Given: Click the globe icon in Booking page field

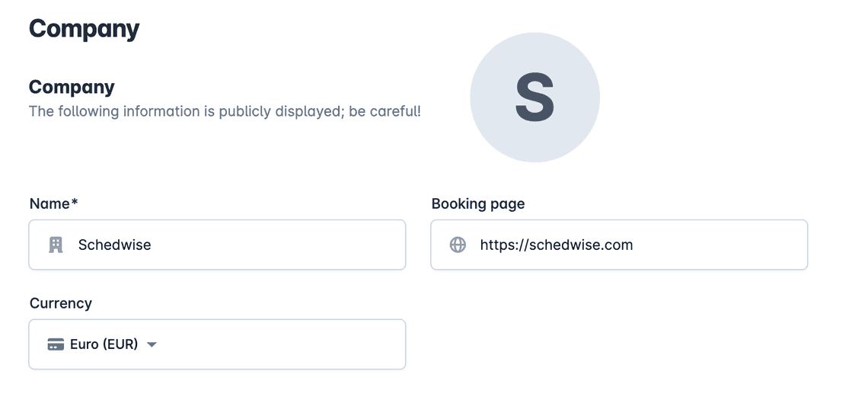Looking at the screenshot, I should [458, 245].
